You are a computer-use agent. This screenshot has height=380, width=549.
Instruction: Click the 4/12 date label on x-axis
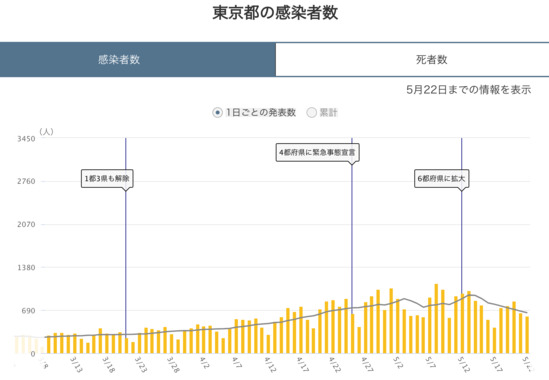tap(270, 365)
